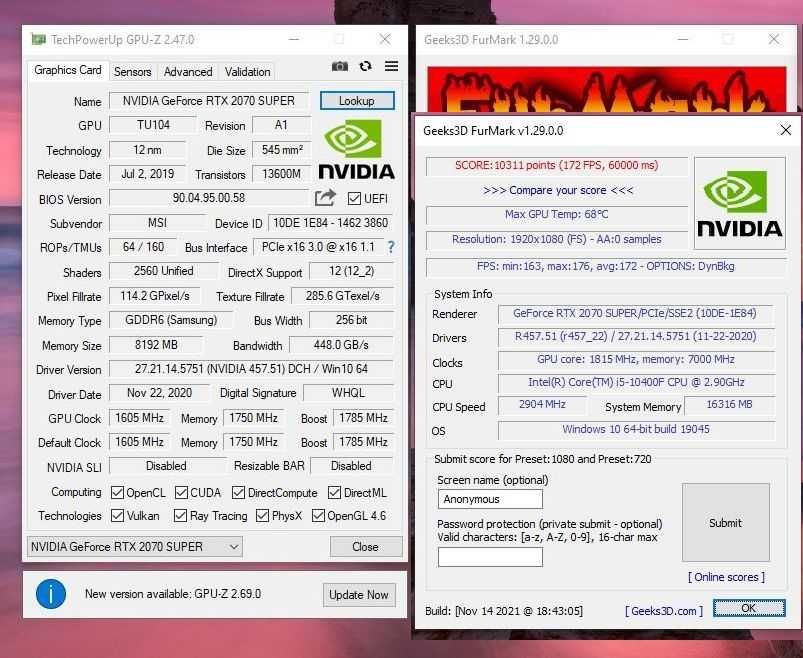Click the Bus Interface question mark icon
This screenshot has width=803, height=658.
point(391,247)
